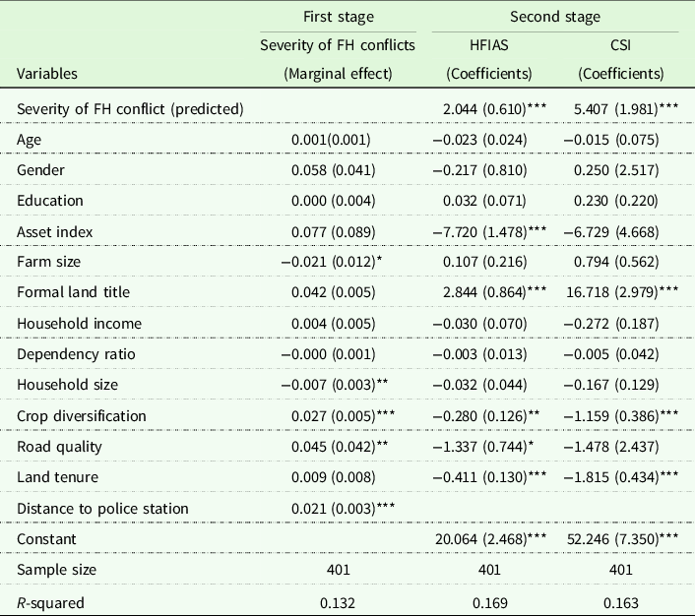Click the "Second stage" column header
This screenshot has height=616, width=695.
(x=553, y=17)
